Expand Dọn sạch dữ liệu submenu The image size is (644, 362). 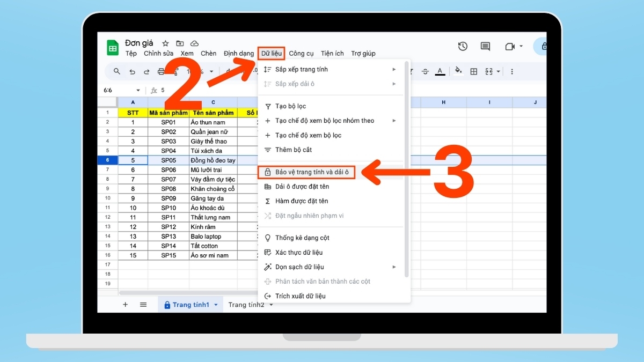394,267
